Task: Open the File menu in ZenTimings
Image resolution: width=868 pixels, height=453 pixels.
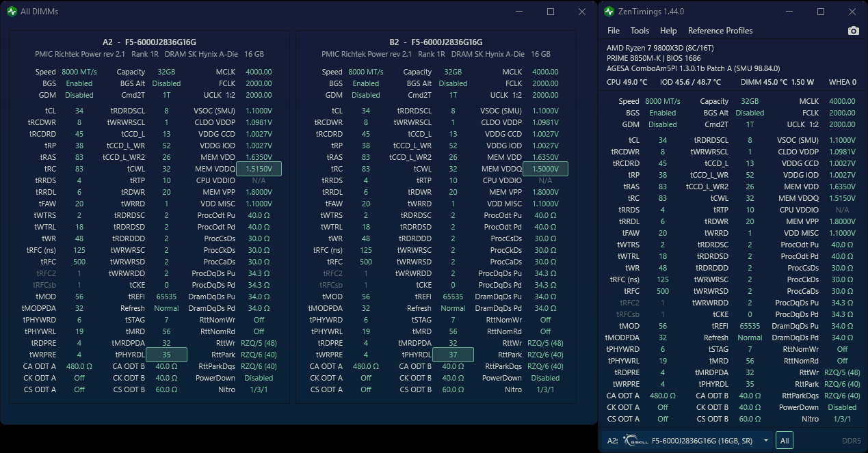Action: [x=614, y=31]
